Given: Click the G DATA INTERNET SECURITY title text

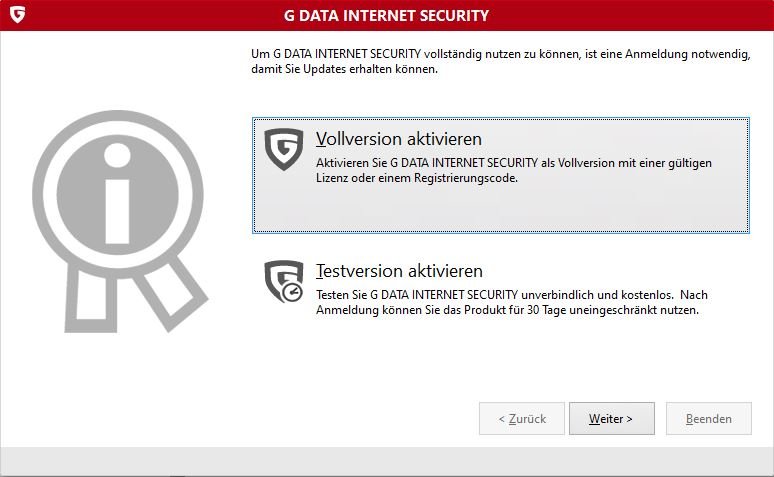Looking at the screenshot, I should pos(387,16).
